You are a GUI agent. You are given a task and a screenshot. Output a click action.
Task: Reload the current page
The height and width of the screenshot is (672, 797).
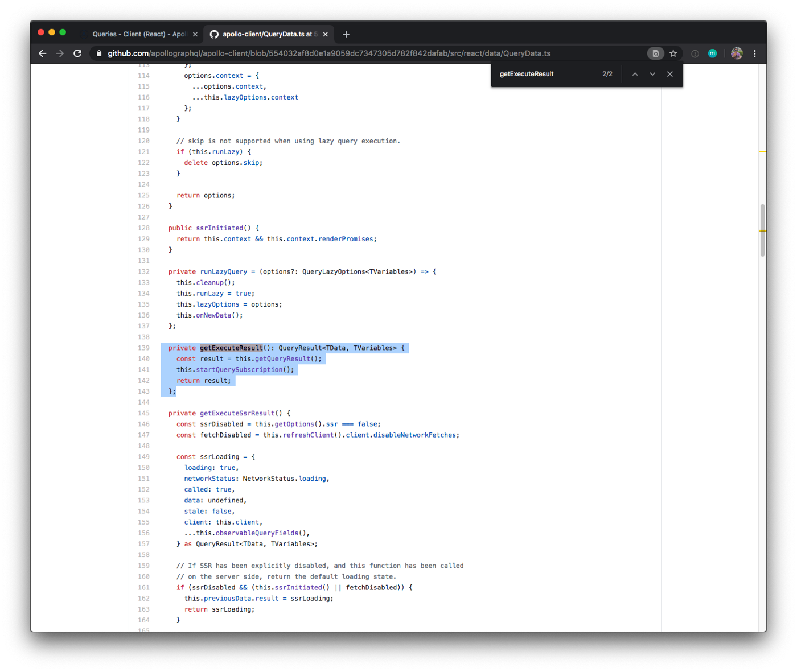(77, 53)
